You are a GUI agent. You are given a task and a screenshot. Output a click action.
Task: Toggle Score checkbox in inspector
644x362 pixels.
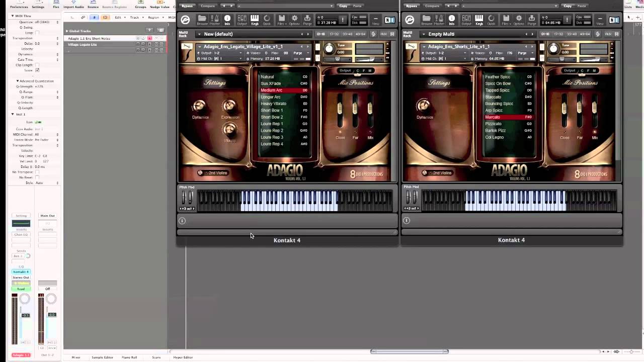pyautogui.click(x=37, y=70)
